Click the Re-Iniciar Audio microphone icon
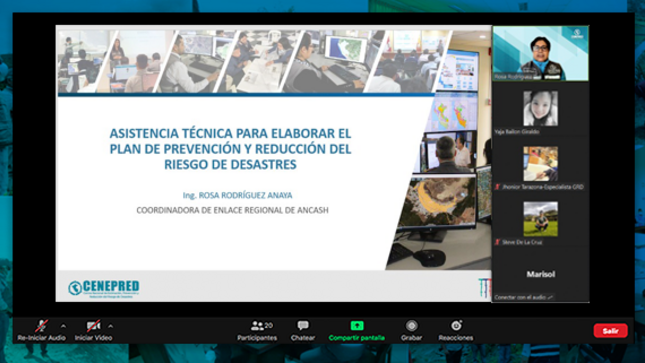The height and width of the screenshot is (363, 645). [x=41, y=326]
